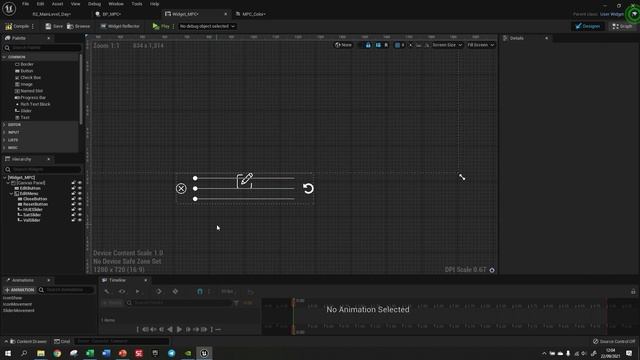Viewport: 640px width, 360px height.
Task: Open the Screen Size dropdown
Action: click(447, 45)
